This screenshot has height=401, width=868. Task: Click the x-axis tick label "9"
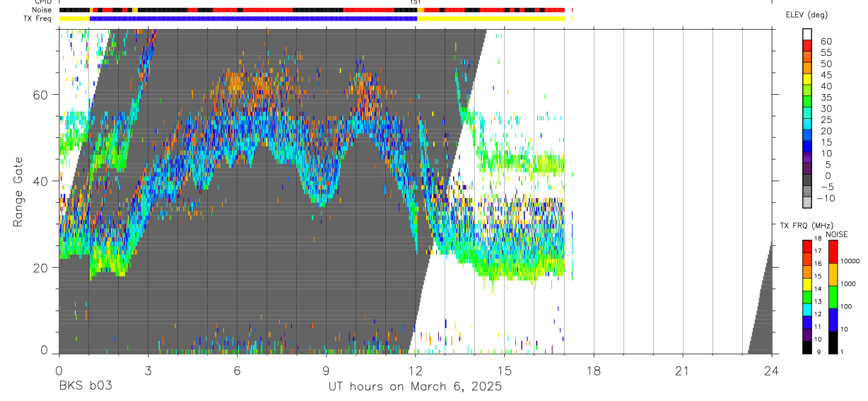click(x=326, y=371)
